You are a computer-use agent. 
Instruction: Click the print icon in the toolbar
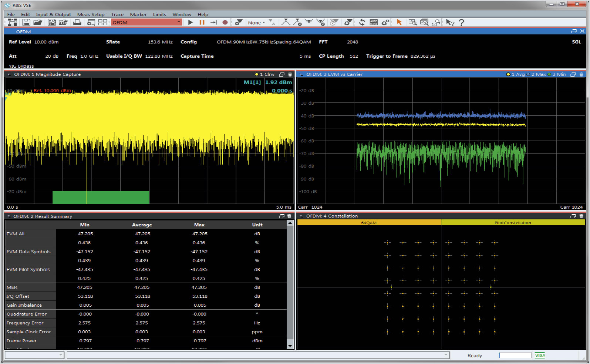77,23
